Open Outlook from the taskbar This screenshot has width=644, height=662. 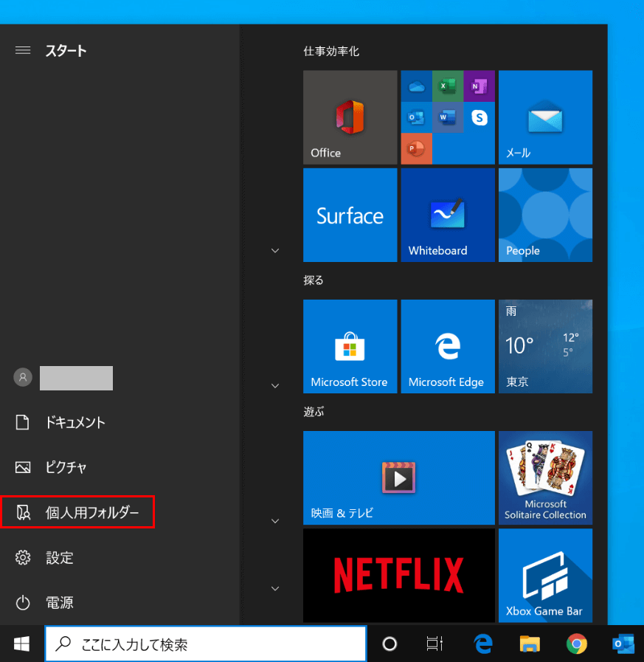[x=623, y=644]
